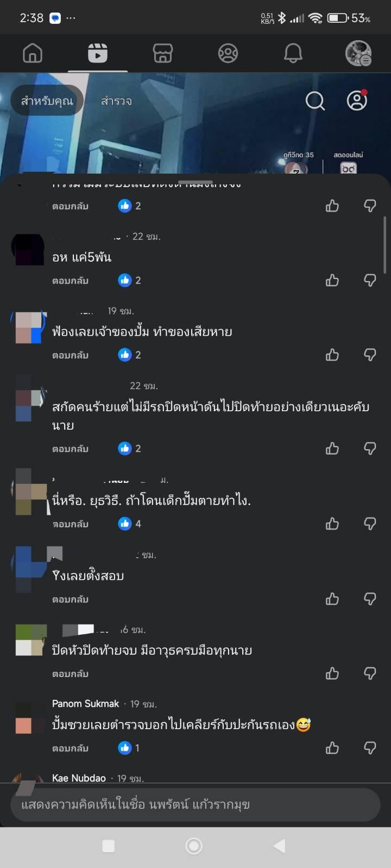Tap the Android back navigation button

click(x=280, y=846)
